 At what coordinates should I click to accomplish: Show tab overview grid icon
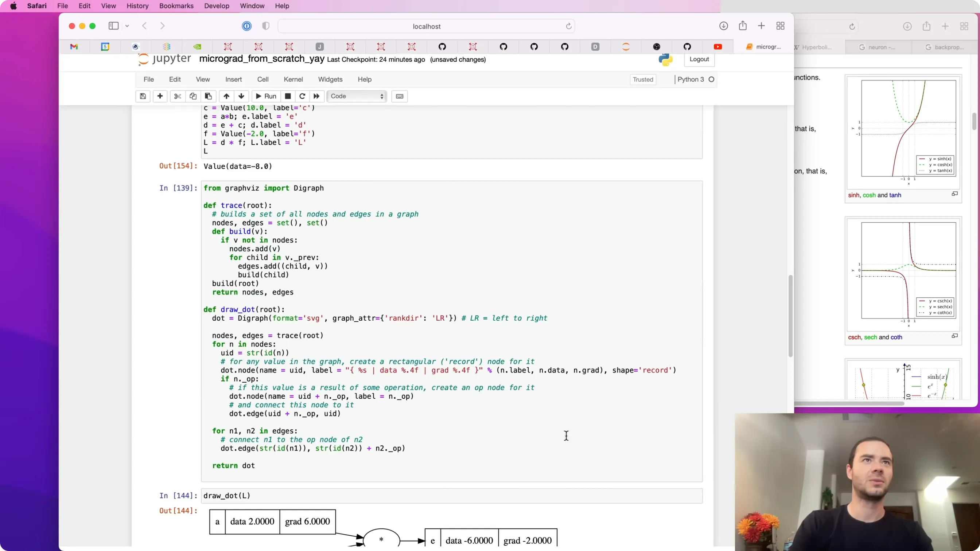(x=780, y=26)
